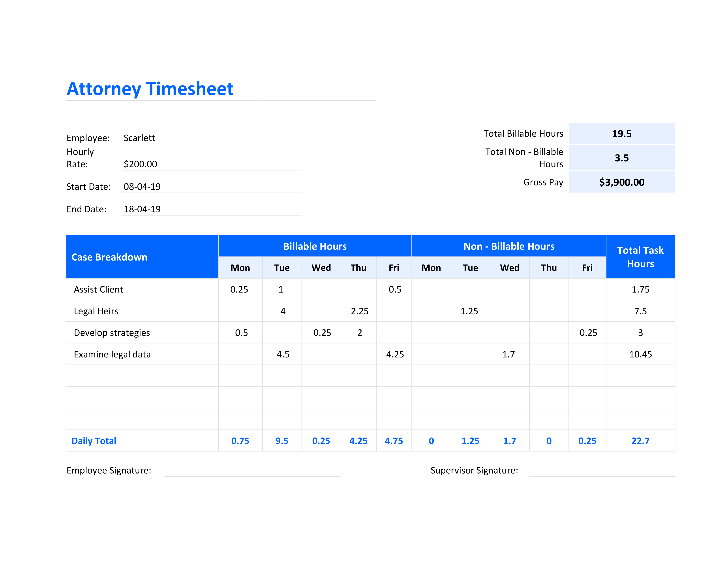Screen dimensions: 728x563
Task: Click Examine legal data total 10.45
Action: tap(640, 354)
